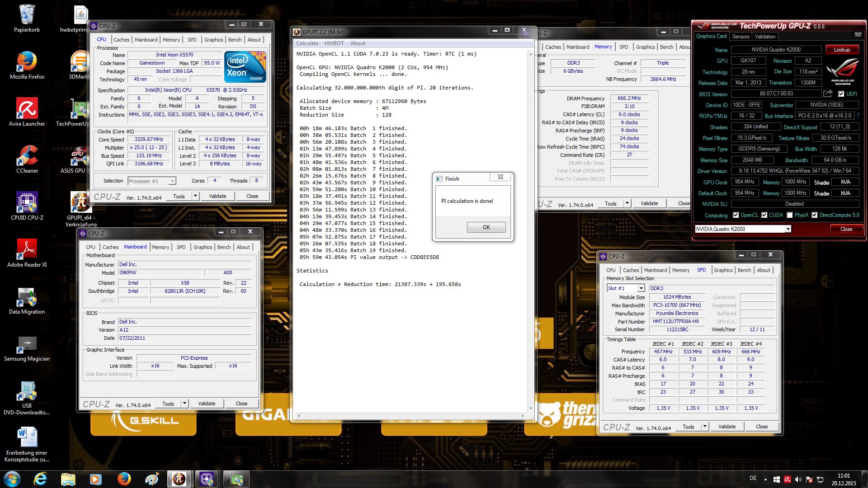Switch to Validation tab in GPU-Z
The height and width of the screenshot is (488, 868).
click(765, 37)
